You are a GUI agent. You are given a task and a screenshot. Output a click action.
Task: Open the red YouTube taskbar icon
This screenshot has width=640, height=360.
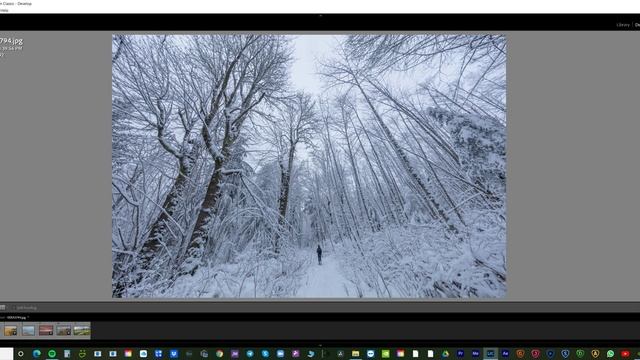click(625, 354)
